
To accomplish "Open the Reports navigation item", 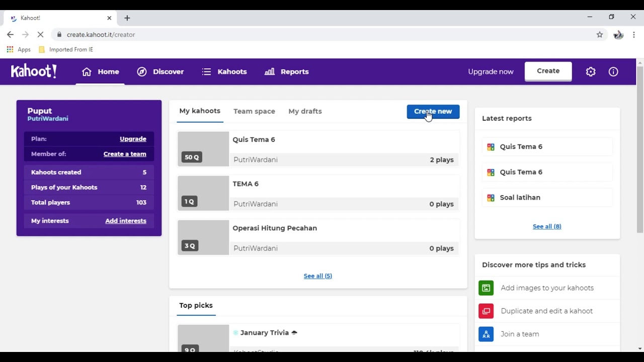I will tap(287, 71).
